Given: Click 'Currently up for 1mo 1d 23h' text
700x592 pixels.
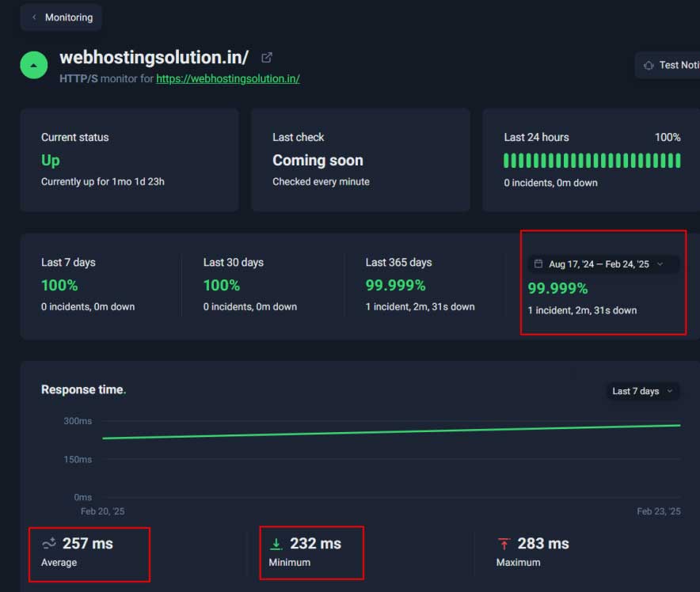Looking at the screenshot, I should (x=103, y=181).
